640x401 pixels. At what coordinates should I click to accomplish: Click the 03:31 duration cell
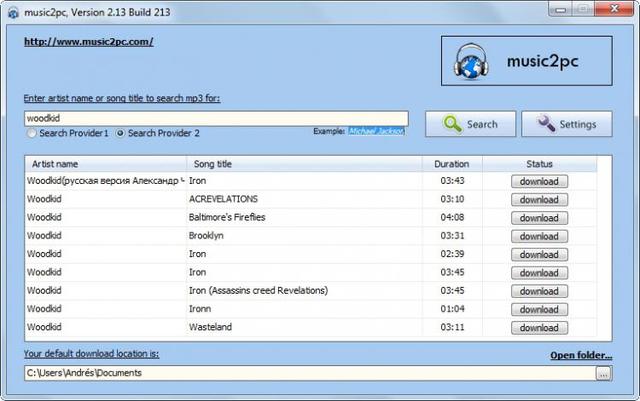point(452,236)
